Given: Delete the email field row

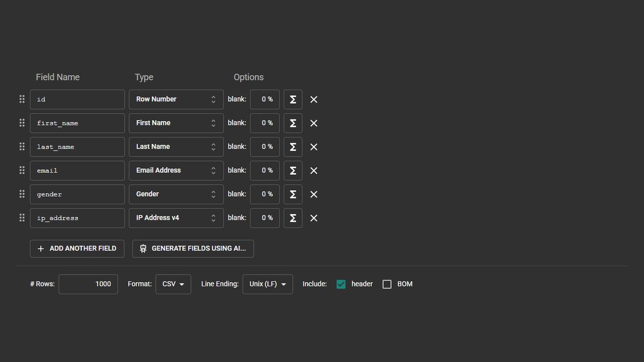Looking at the screenshot, I should pyautogui.click(x=314, y=171).
